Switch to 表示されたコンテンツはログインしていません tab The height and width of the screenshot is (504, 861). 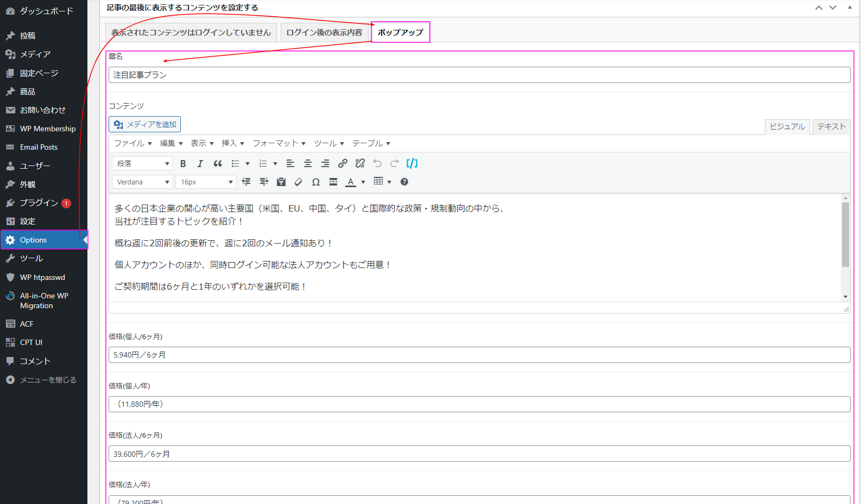point(191,33)
